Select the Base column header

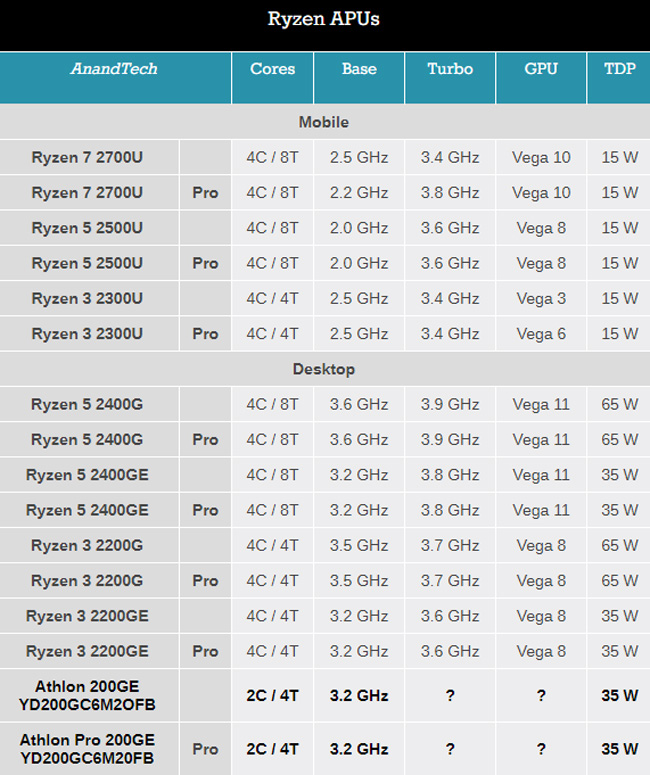pos(359,69)
